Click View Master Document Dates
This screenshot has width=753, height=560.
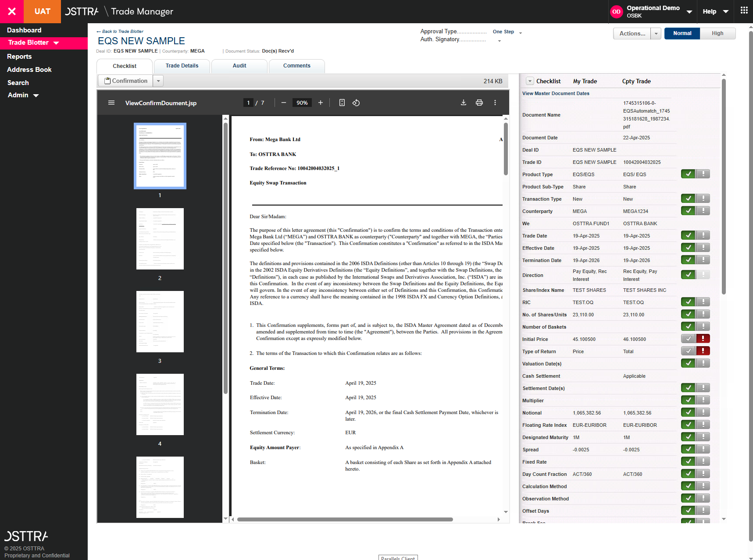pos(556,93)
